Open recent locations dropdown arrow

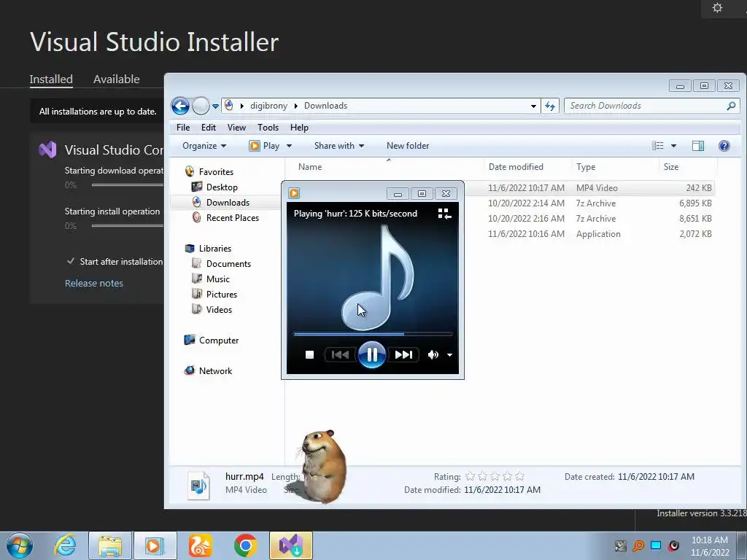pyautogui.click(x=215, y=106)
